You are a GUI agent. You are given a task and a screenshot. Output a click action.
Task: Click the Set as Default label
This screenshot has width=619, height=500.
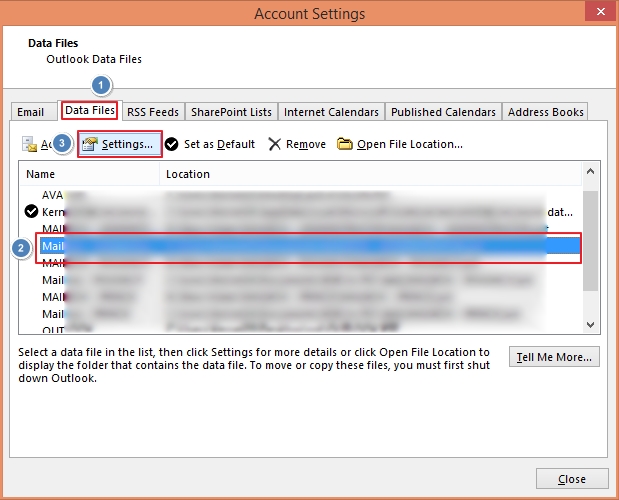[219, 144]
